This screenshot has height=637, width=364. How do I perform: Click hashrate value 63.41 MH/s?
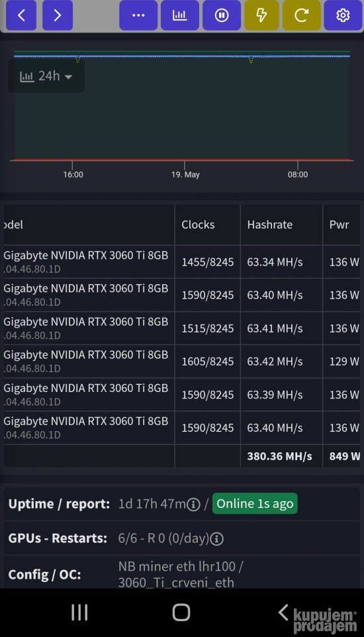click(275, 328)
